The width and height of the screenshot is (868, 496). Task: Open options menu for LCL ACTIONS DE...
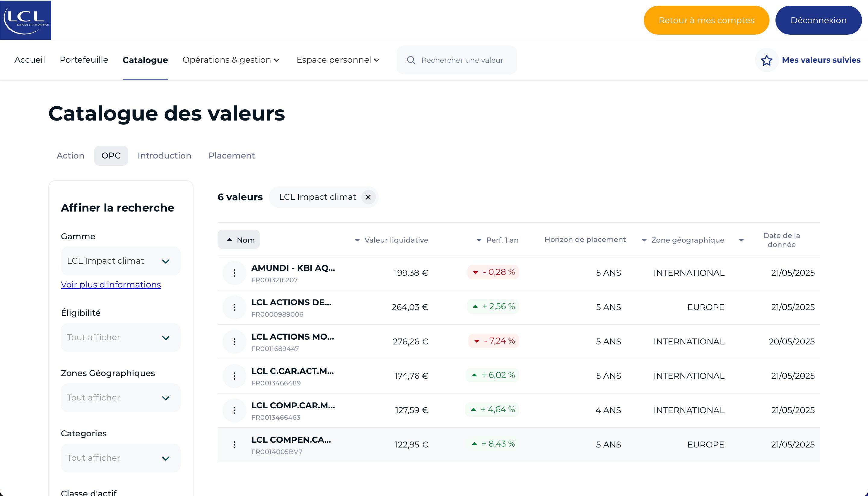coord(234,307)
